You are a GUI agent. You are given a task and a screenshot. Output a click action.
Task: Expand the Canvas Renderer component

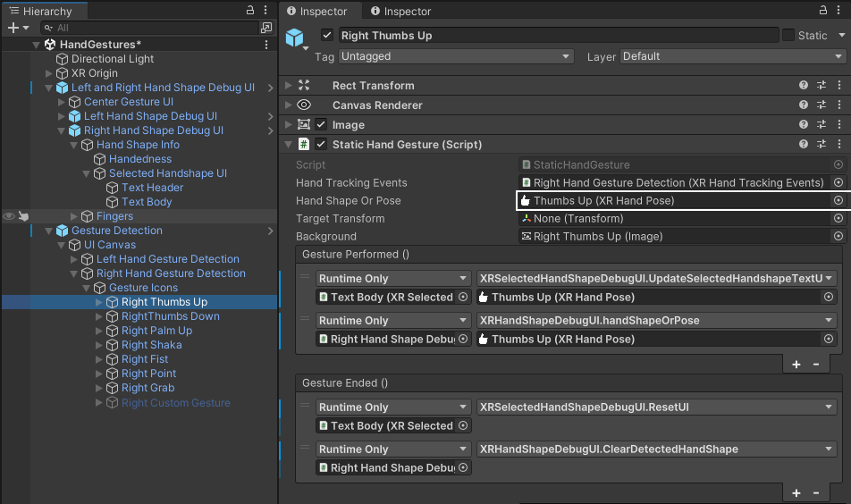click(288, 105)
